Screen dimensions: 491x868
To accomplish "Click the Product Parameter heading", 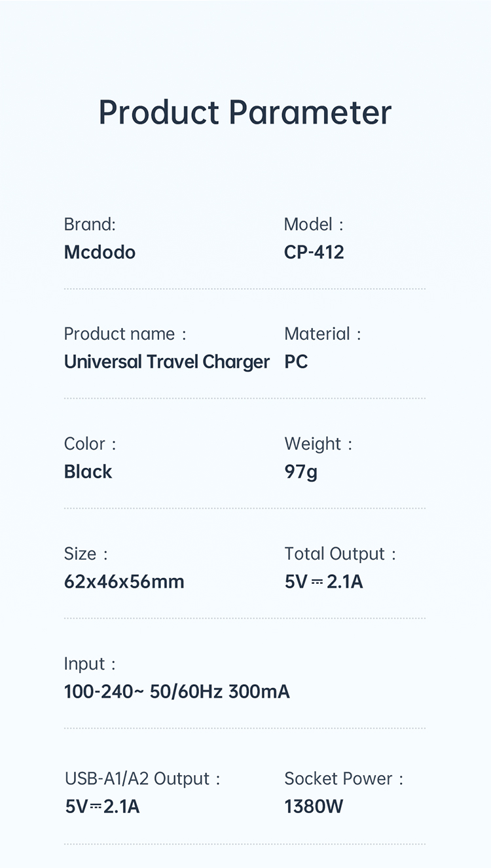I will [x=245, y=112].
